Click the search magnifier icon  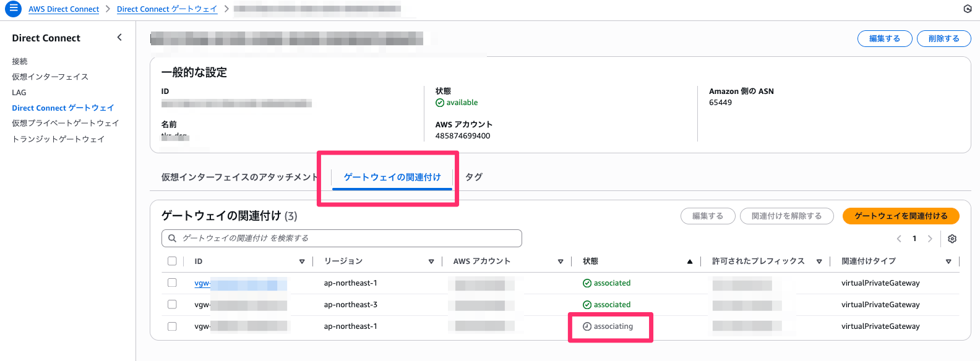[x=173, y=238]
